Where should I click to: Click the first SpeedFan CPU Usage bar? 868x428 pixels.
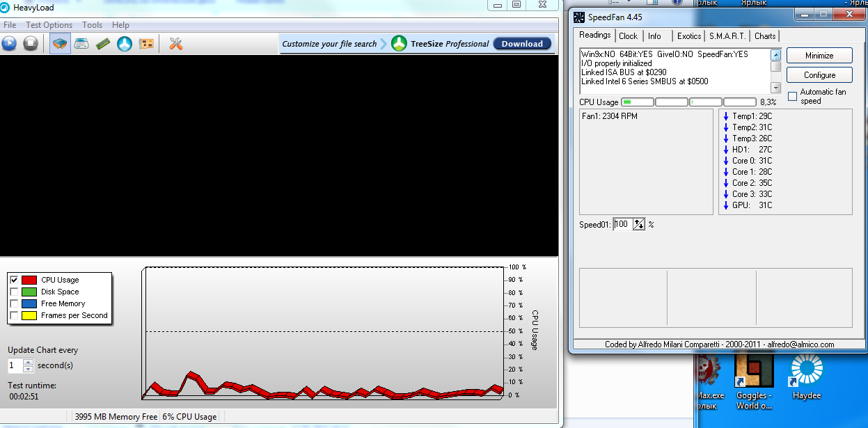click(637, 102)
